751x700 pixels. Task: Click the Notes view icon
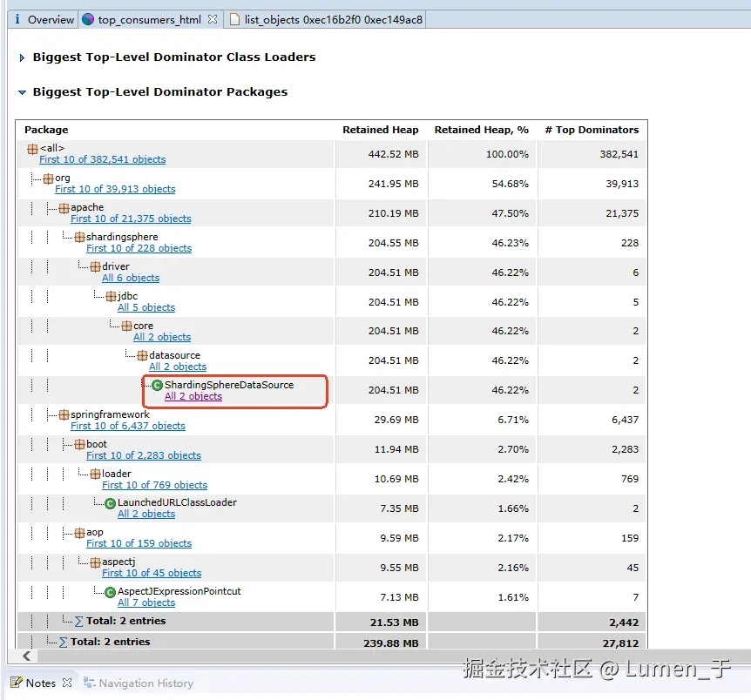(x=17, y=683)
